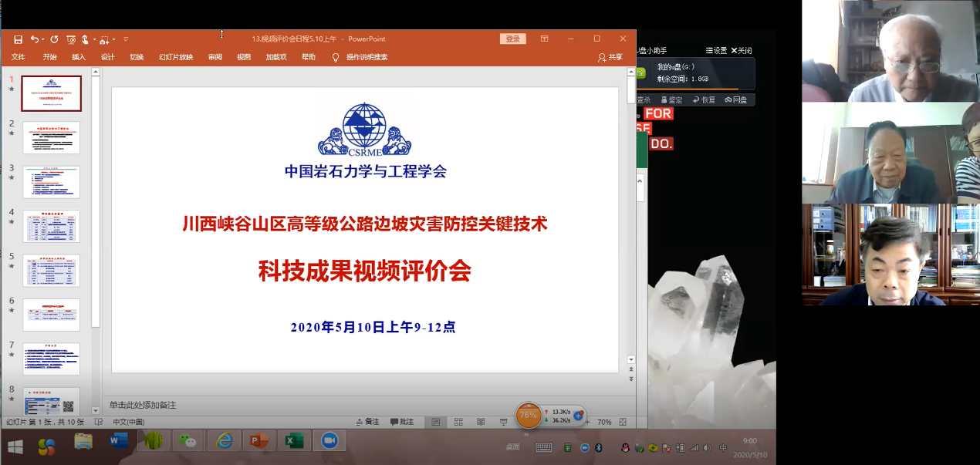Switch to Reading view in status bar

point(481,422)
